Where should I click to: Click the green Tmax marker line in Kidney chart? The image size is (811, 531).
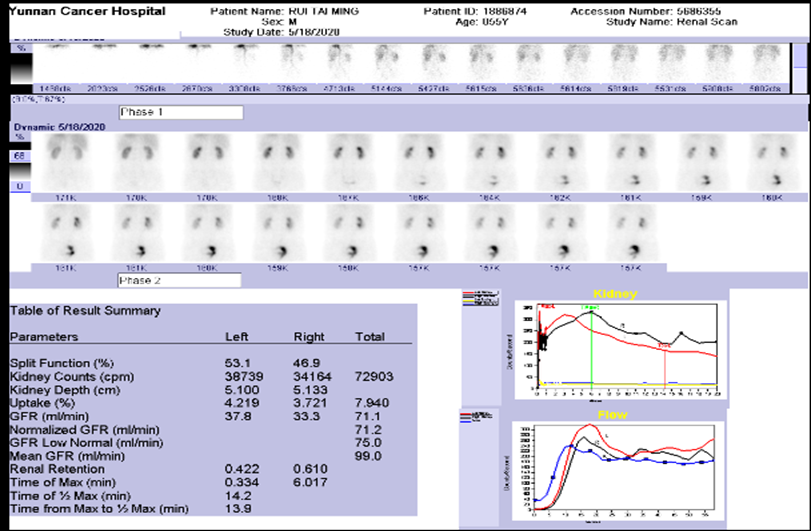tap(592, 352)
